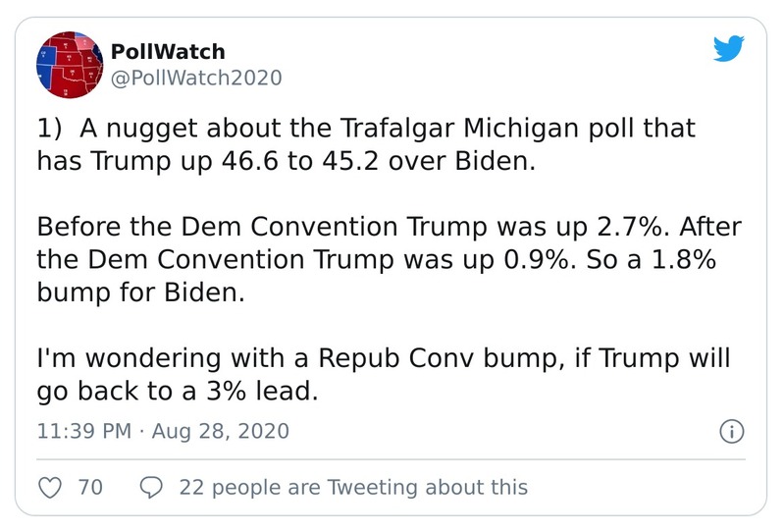Open the tweet info circle icon

point(732,431)
